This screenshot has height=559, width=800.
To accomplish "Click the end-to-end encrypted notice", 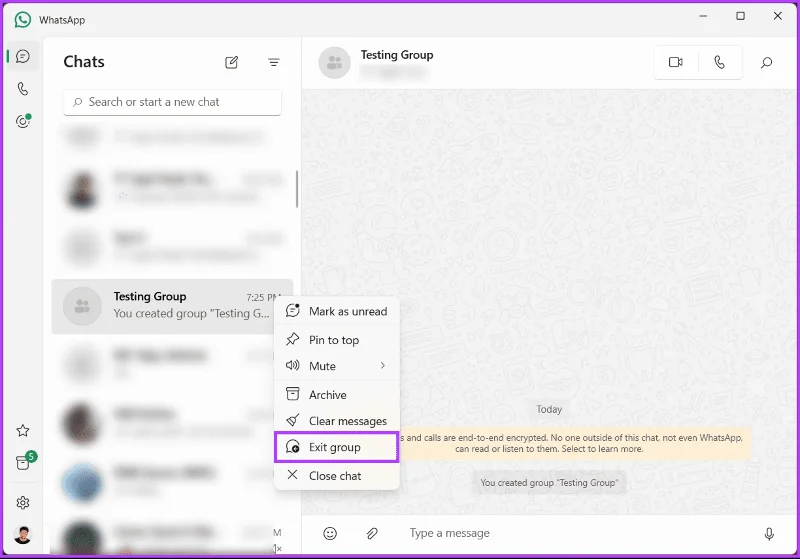I will (x=574, y=443).
